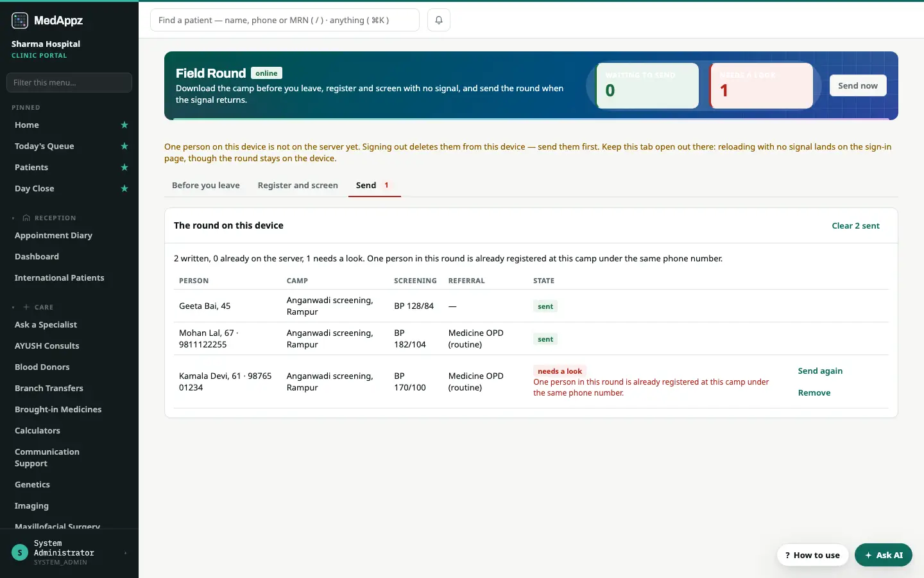Open International Patients
The height and width of the screenshot is (578, 924).
point(59,278)
